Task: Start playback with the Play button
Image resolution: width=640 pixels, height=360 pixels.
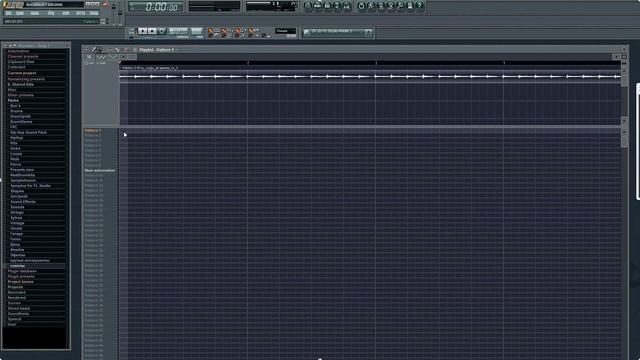Action: click(142, 31)
